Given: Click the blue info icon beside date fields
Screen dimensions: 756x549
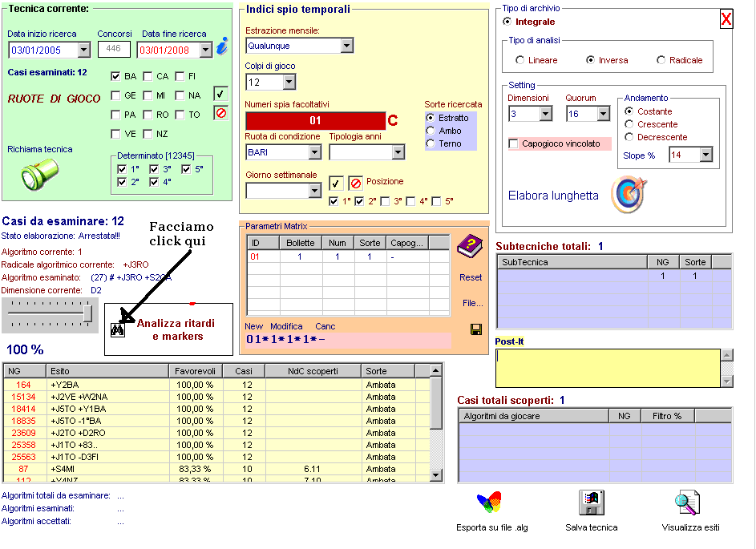Looking at the screenshot, I should 222,46.
